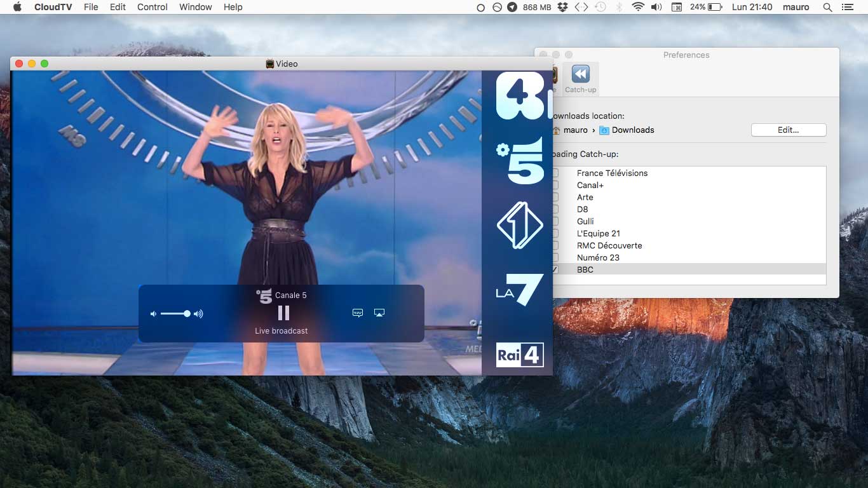Check the Canal+ catch-up checkbox
This screenshot has width=868, height=488.
pyautogui.click(x=555, y=186)
